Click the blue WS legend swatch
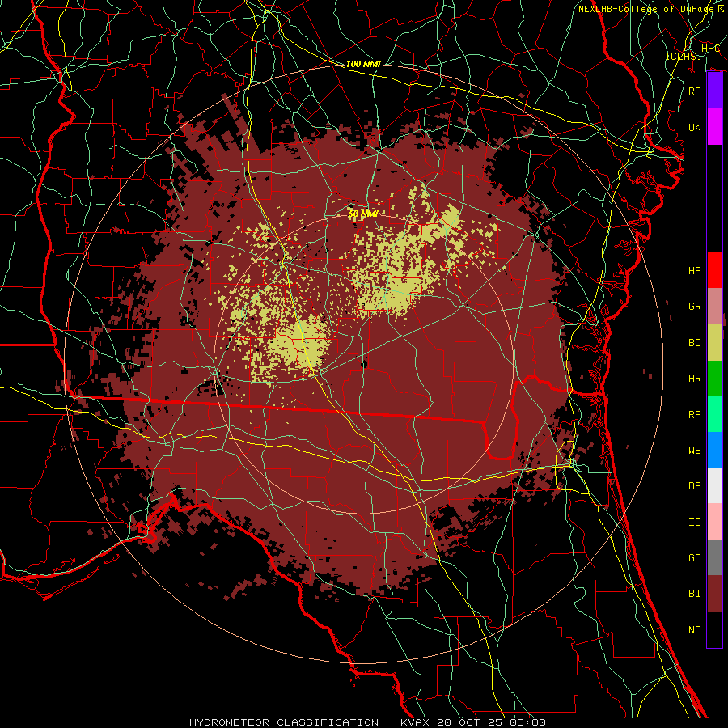728x728 pixels. (x=714, y=450)
